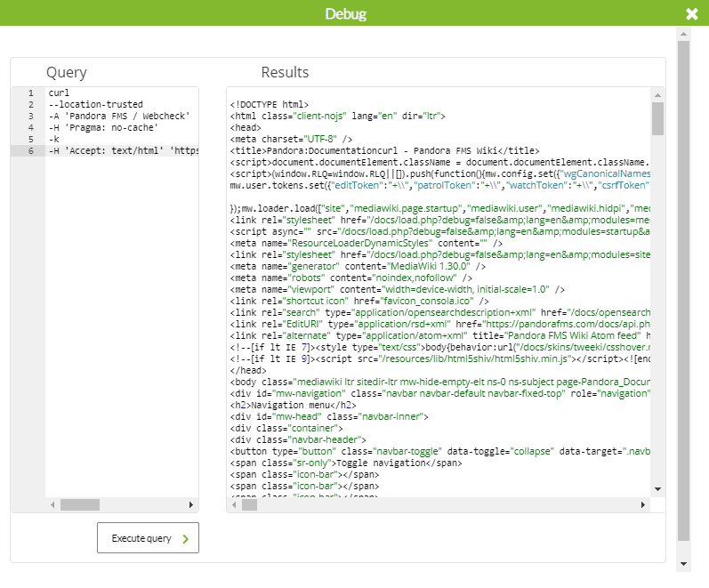Close the Debug dialog with the X
Image resolution: width=709 pixels, height=588 pixels.
coord(692,13)
